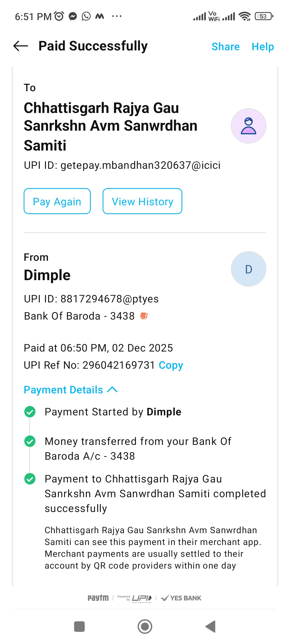Tap the back arrow icon

21,46
